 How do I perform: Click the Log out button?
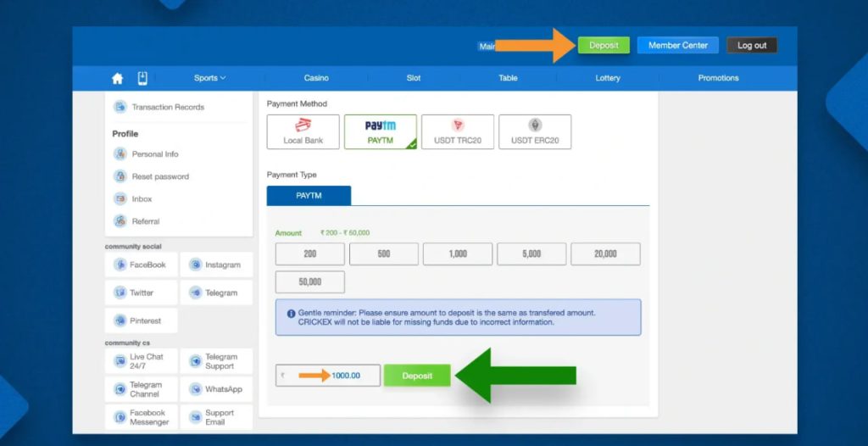pyautogui.click(x=752, y=46)
